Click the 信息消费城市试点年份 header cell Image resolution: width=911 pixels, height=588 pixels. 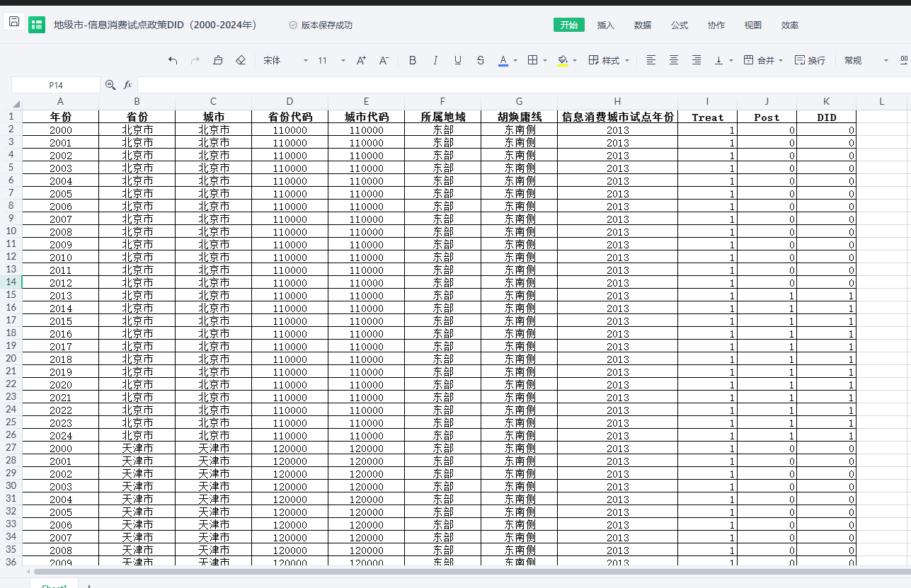tap(618, 117)
